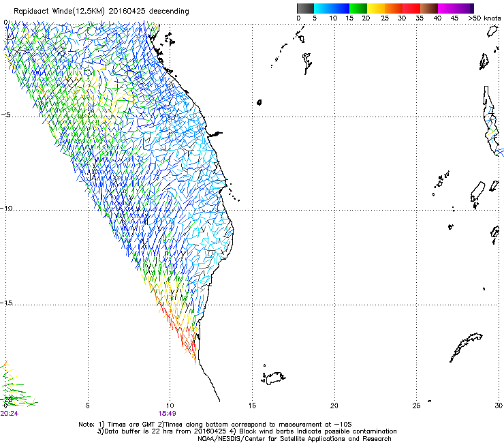Select latitude axis label "-5" on left edge
The height and width of the screenshot is (443, 504).
pos(5,115)
